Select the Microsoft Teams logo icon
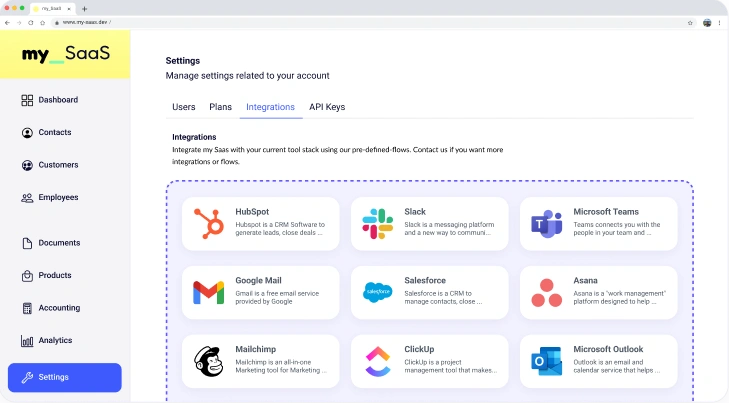Image resolution: width=729 pixels, height=403 pixels. pos(546,224)
